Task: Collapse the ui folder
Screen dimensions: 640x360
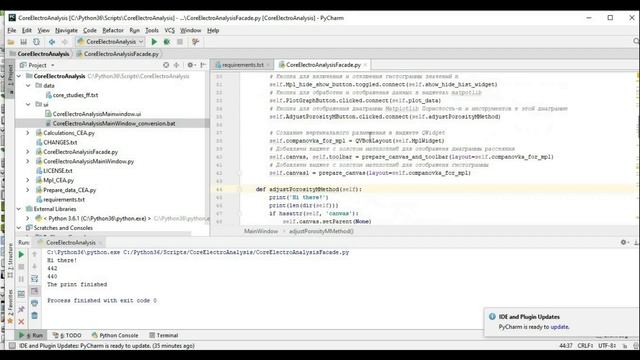Action: click(28, 104)
